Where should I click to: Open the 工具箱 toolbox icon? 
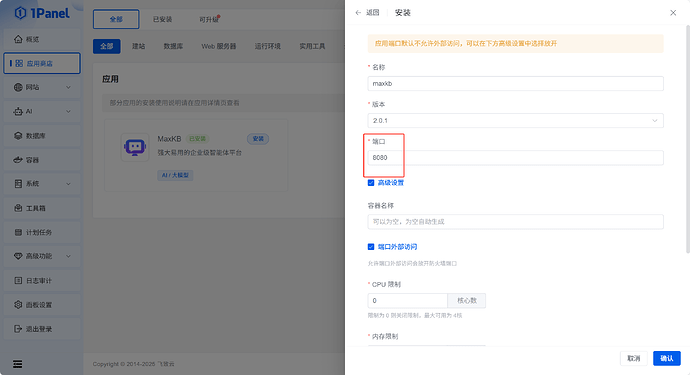(18, 208)
